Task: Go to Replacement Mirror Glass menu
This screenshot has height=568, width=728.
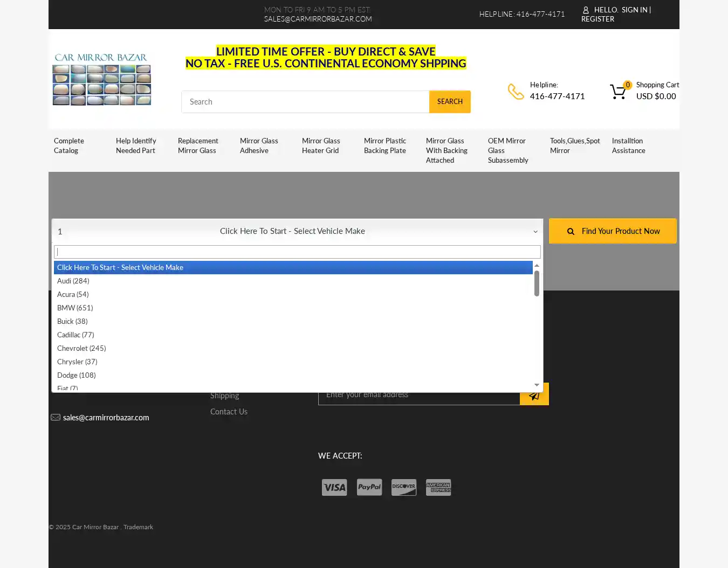Action: [198, 146]
